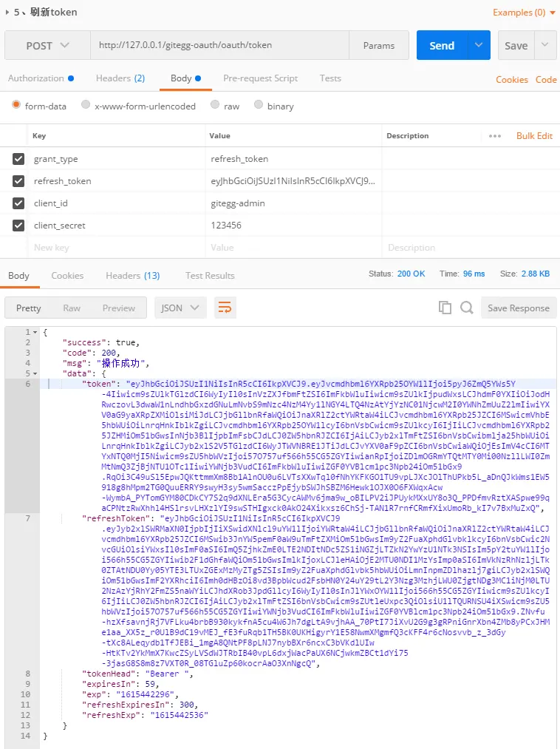
Task: Uncheck the grant_type parameter checkbox
Action: pyautogui.click(x=18, y=158)
